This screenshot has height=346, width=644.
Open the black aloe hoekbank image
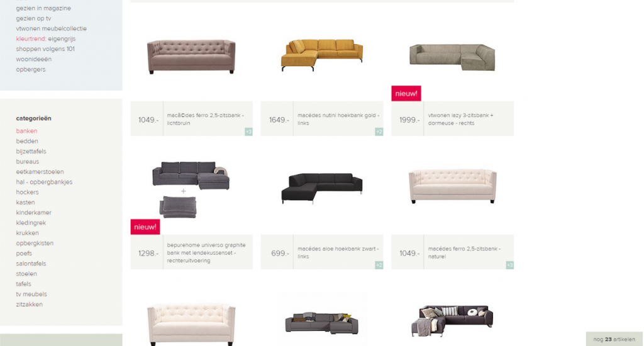coord(321,188)
